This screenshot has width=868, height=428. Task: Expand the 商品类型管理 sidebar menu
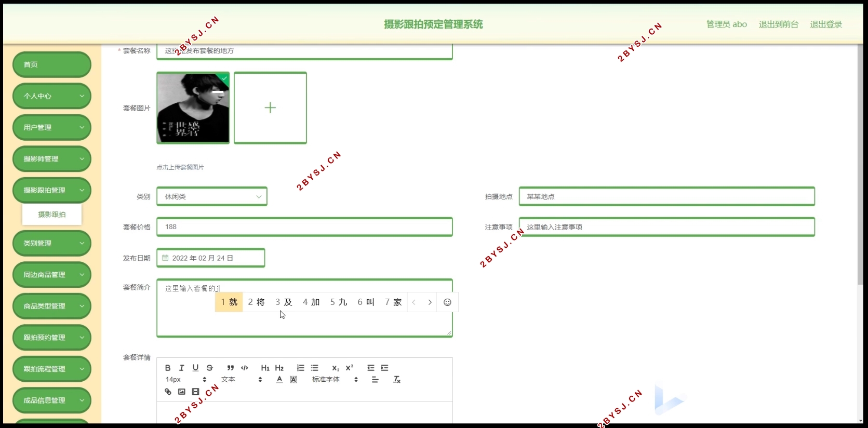[51, 306]
